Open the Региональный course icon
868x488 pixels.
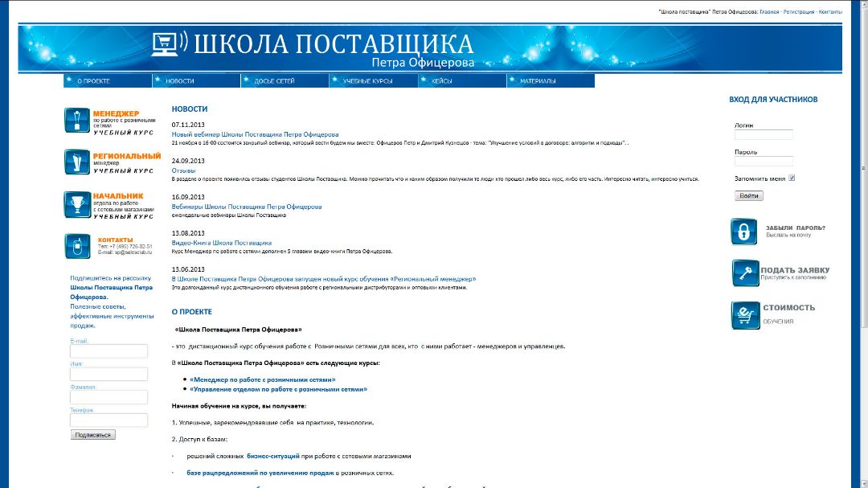(77, 162)
